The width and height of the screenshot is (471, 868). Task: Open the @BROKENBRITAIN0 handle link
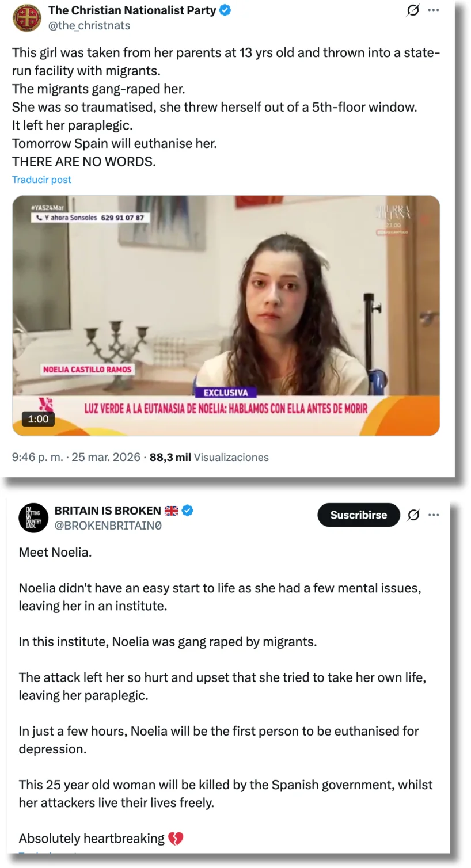click(108, 526)
